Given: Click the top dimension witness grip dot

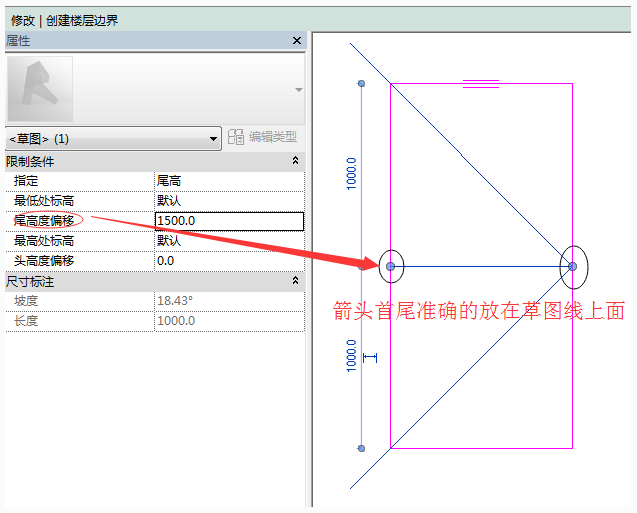Looking at the screenshot, I should coord(361,84).
